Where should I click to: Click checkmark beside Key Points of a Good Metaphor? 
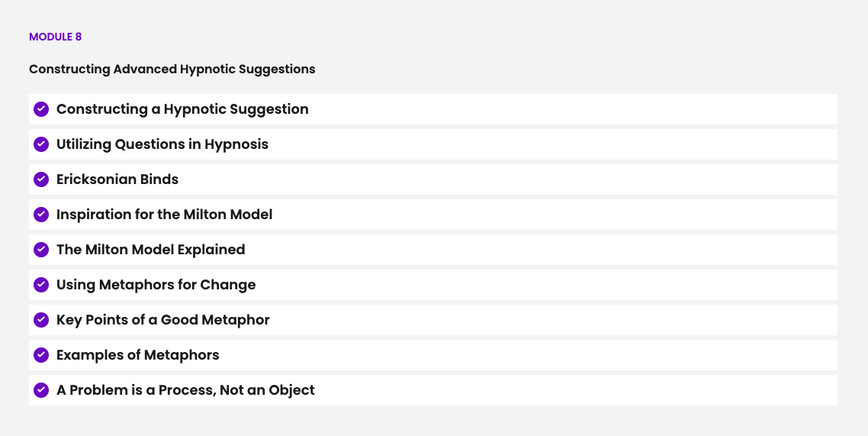coord(41,320)
